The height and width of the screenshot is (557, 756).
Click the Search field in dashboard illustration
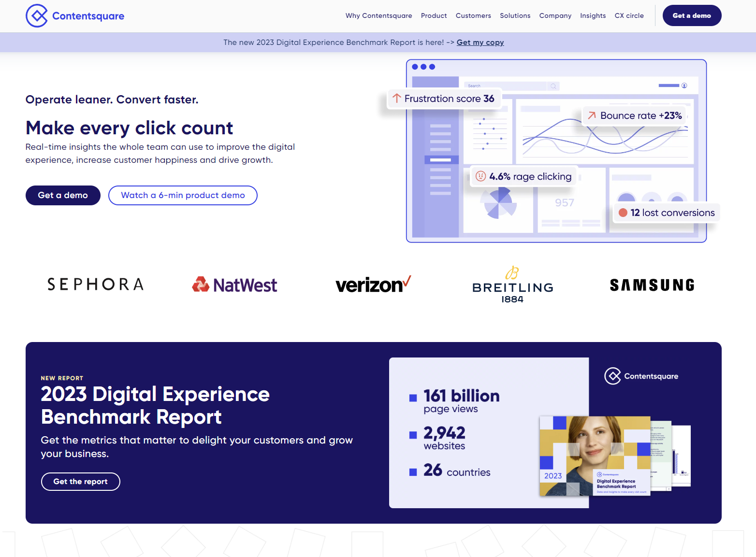[x=505, y=86]
